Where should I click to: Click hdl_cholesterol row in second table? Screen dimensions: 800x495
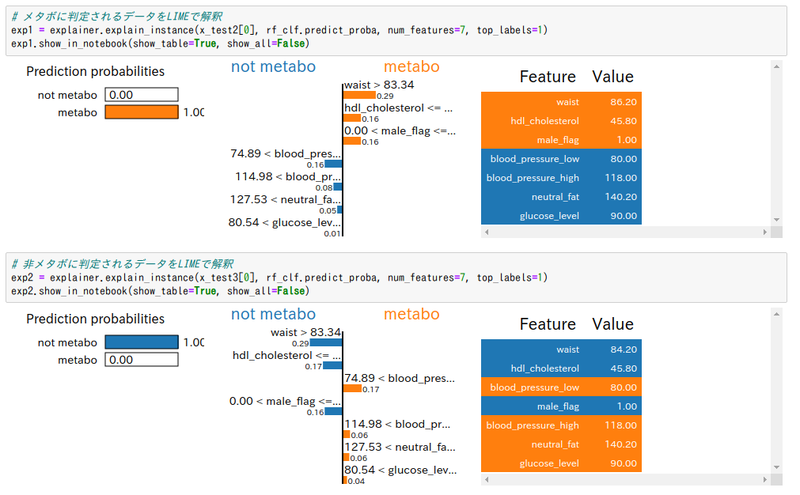tap(561, 368)
